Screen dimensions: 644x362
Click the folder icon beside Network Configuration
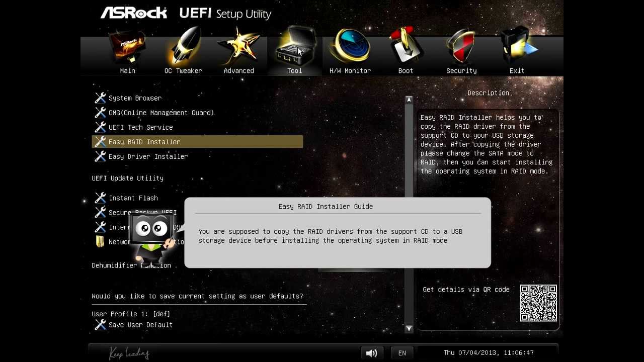click(100, 241)
